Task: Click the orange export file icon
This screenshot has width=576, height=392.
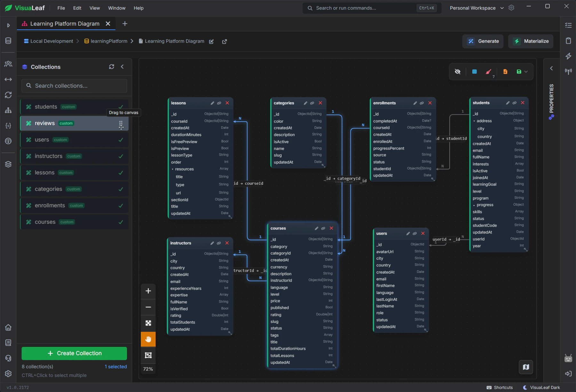Action: click(x=505, y=72)
